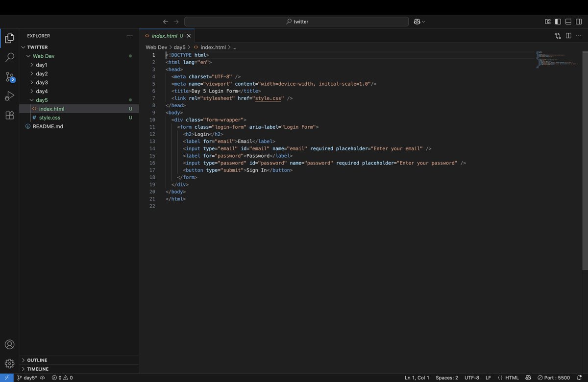Open changes compare icon in editor toolbar
This screenshot has height=382, width=588.
point(558,36)
